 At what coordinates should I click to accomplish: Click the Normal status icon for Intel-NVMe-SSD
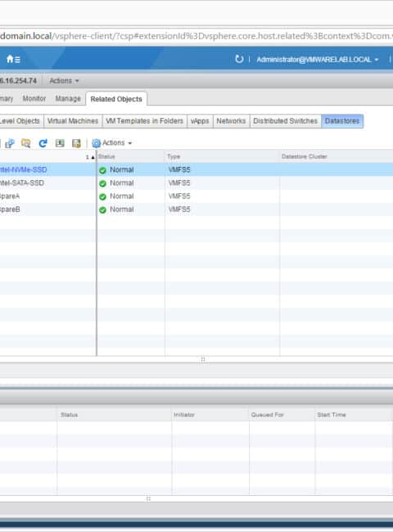coord(102,170)
